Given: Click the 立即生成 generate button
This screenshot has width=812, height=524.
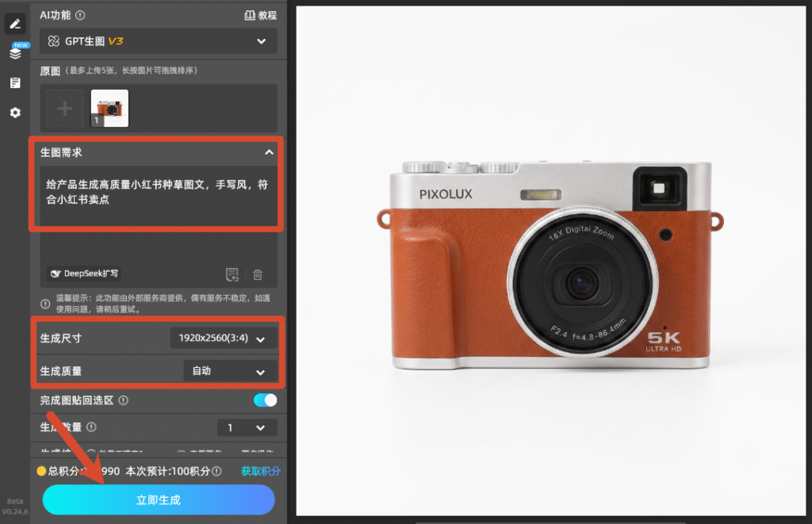Looking at the screenshot, I should 159,499.
